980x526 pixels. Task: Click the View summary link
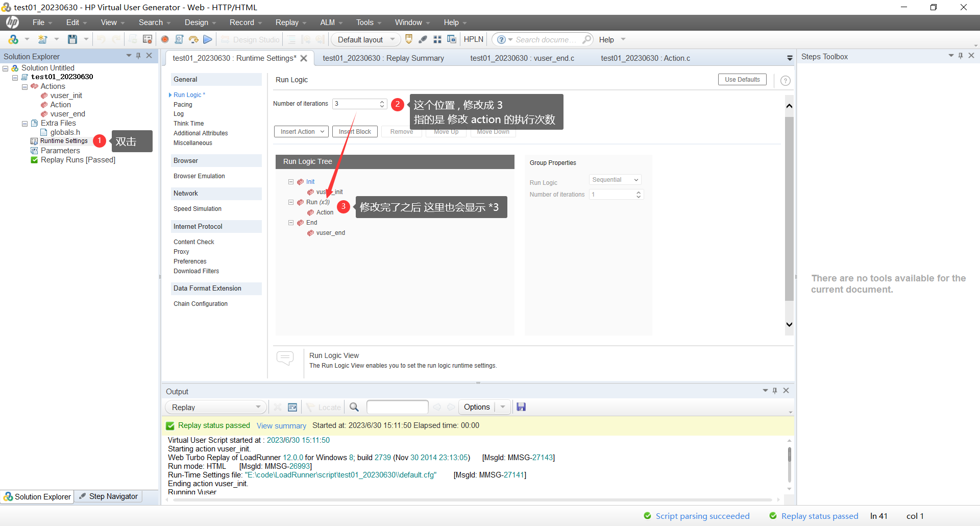[281, 426]
